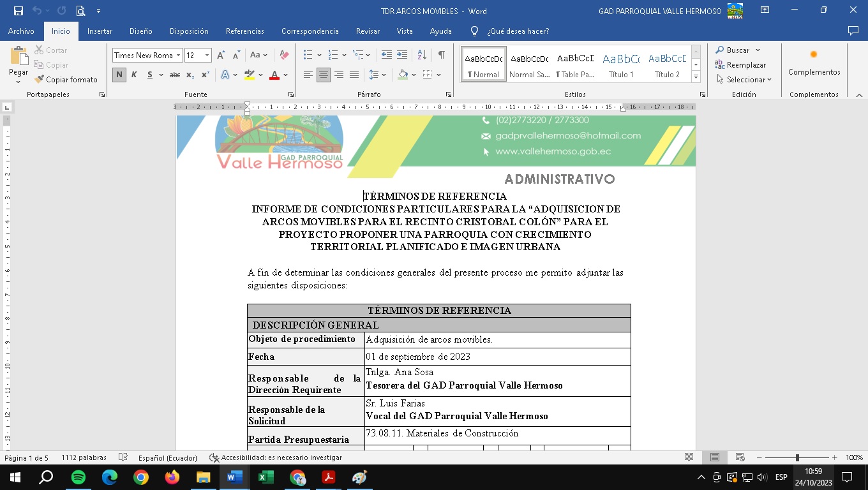Click the Increase Indent icon
The image size is (868, 490).
pos(402,56)
